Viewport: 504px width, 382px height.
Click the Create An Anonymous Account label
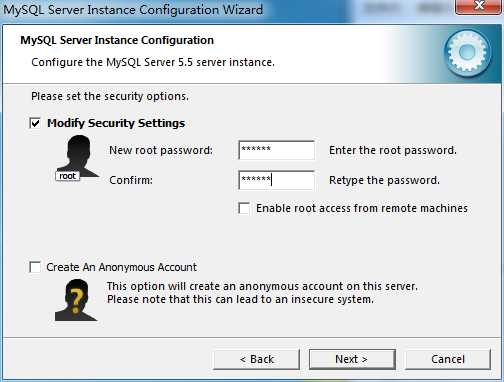click(x=121, y=267)
